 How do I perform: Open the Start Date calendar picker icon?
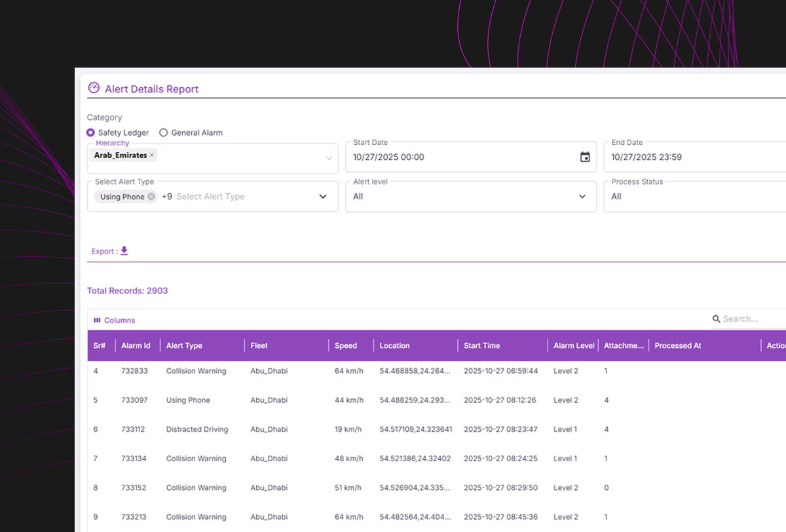click(x=585, y=157)
